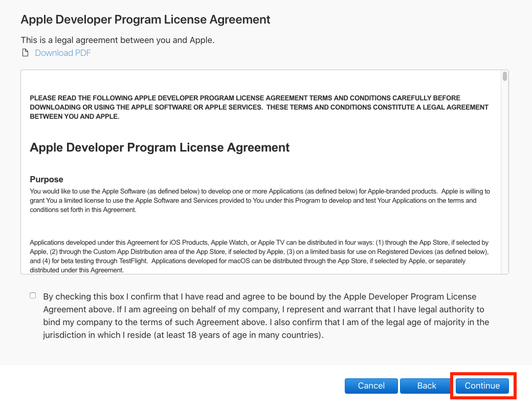Click the page title at top
Image resolution: width=532 pixels, height=406 pixels.
click(145, 20)
